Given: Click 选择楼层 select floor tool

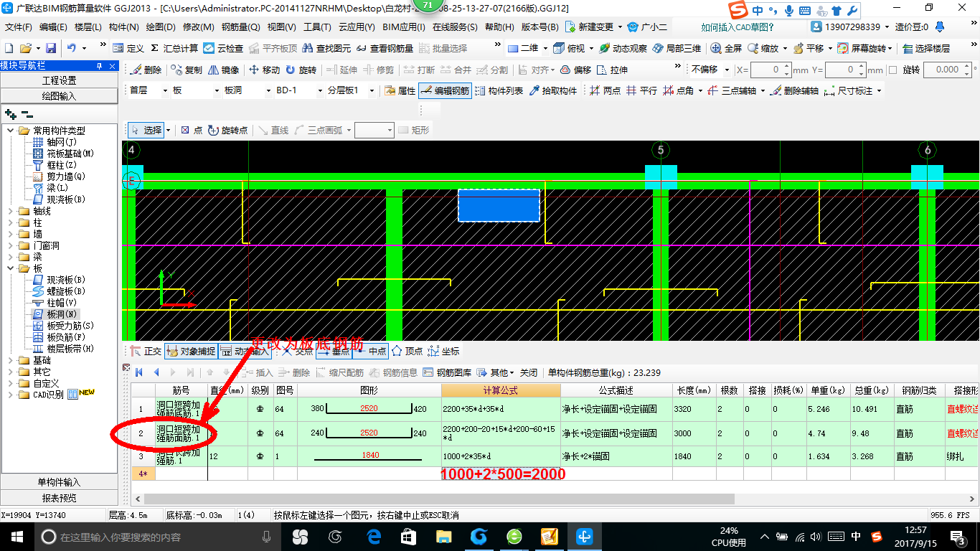Looking at the screenshot, I should click(x=926, y=48).
